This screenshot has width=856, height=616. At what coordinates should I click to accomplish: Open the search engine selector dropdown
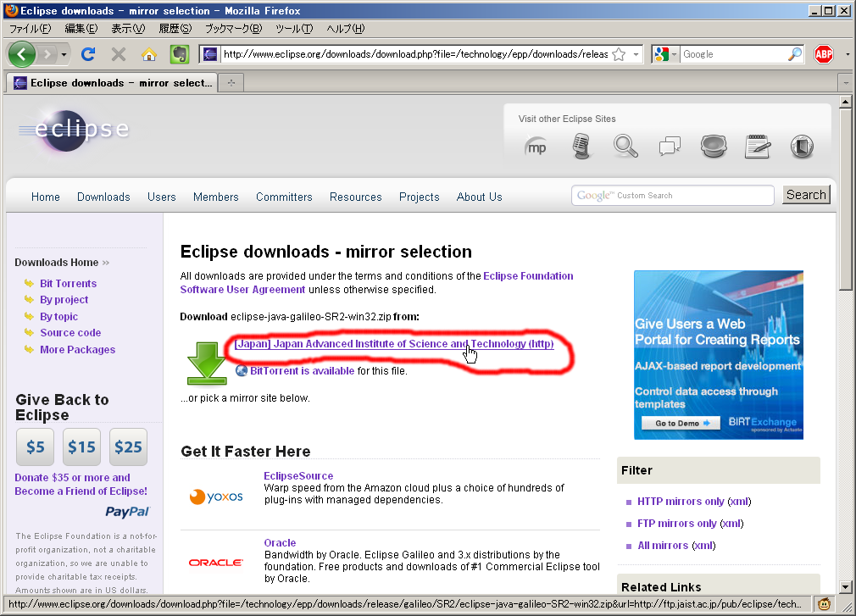[665, 54]
